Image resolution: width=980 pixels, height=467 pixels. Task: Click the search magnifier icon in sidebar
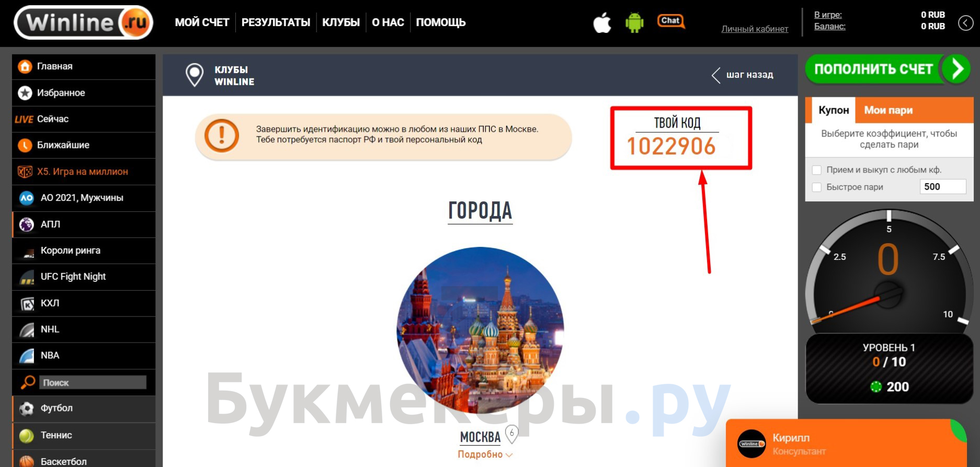click(x=27, y=382)
